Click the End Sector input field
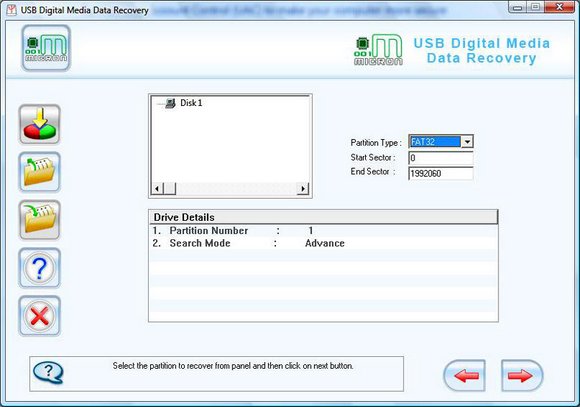Image resolution: width=580 pixels, height=407 pixels. (x=441, y=173)
